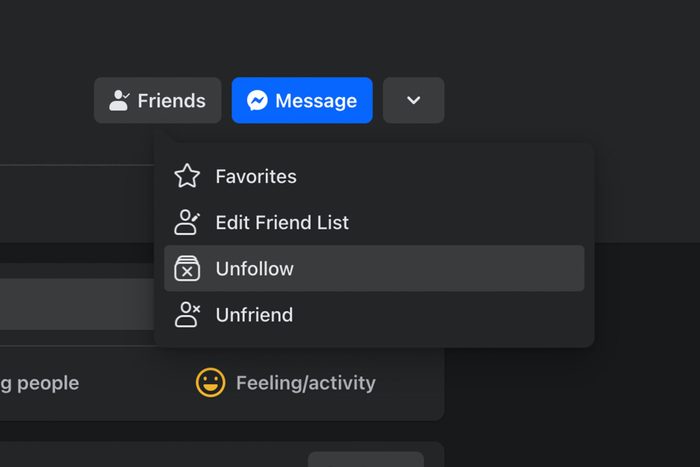Image resolution: width=700 pixels, height=467 pixels.
Task: Click the Messenger lightning bubble icon
Action: coord(257,101)
